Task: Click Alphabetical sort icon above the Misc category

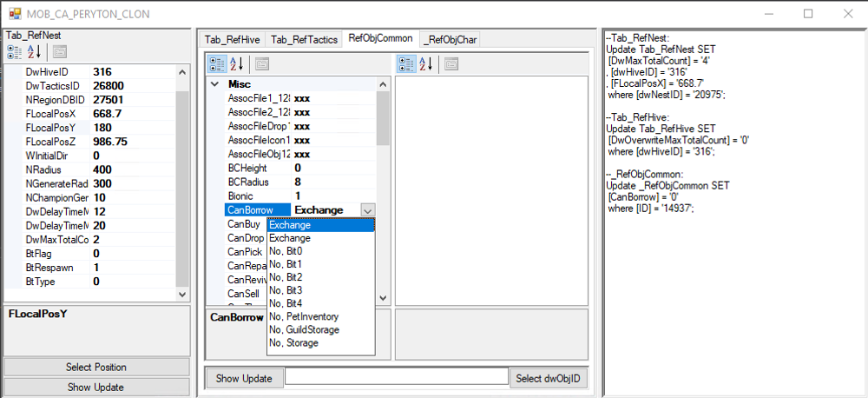Action: click(234, 63)
